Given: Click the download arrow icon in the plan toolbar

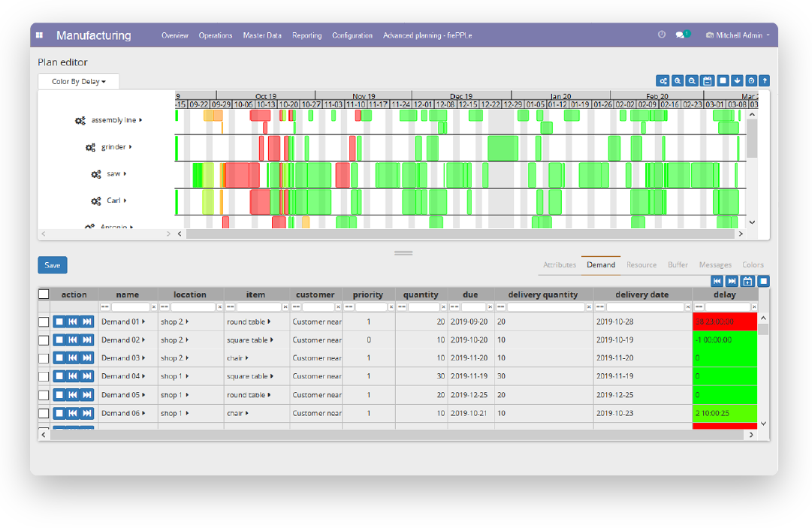Looking at the screenshot, I should coord(737,80).
